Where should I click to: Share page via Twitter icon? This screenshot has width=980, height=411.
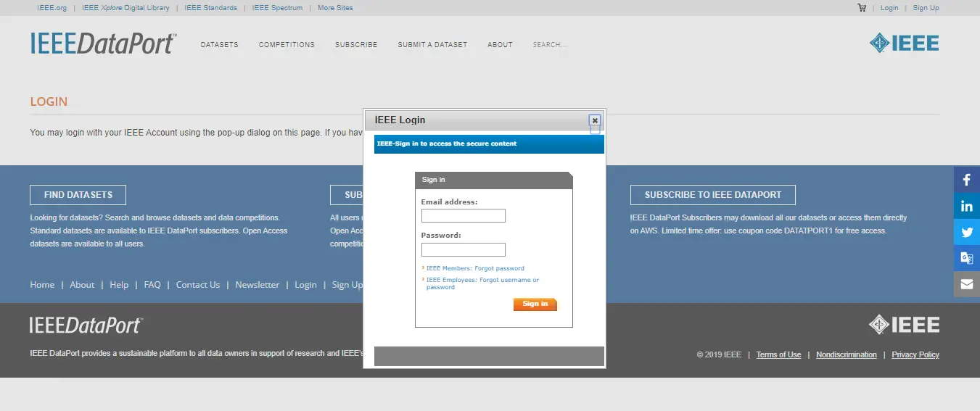(x=967, y=232)
